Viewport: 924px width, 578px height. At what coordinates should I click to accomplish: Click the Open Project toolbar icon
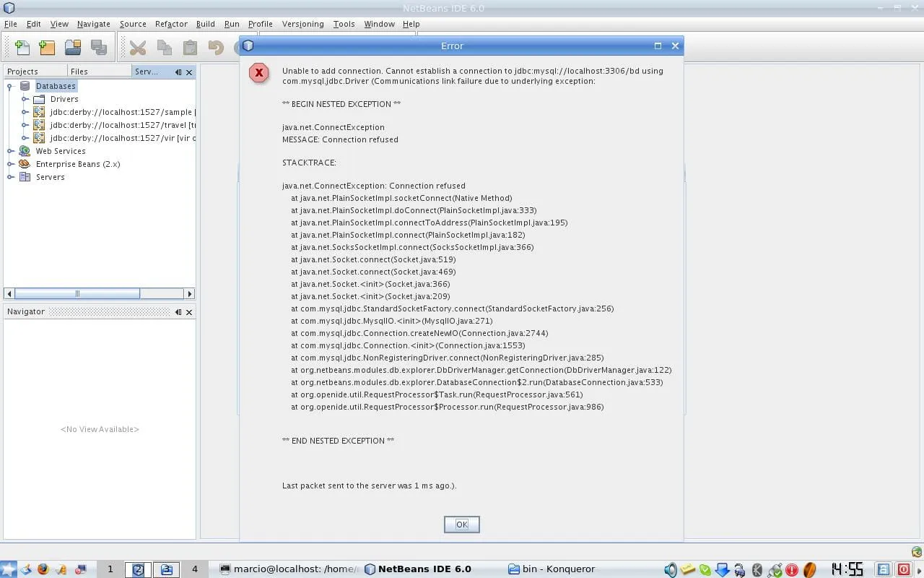point(73,48)
